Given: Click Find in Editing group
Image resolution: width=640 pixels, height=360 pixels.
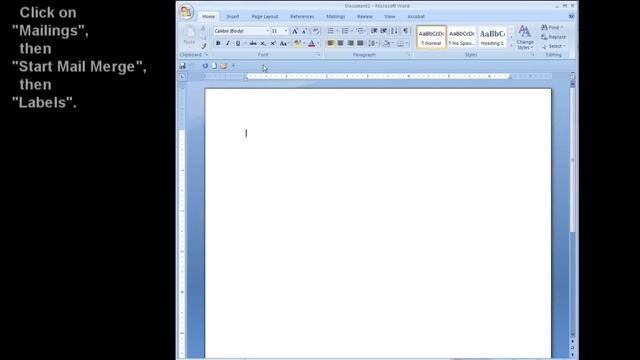Looking at the screenshot, I should coord(553,27).
